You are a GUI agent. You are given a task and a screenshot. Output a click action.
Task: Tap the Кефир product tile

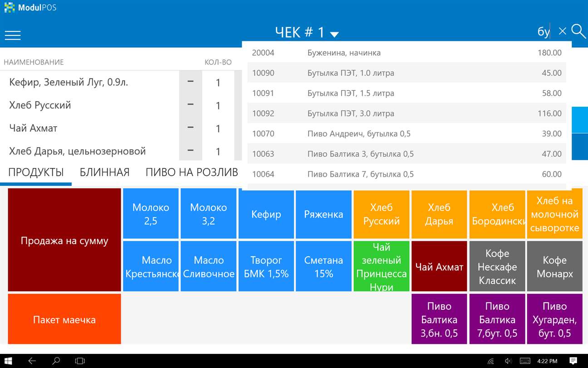click(x=266, y=214)
